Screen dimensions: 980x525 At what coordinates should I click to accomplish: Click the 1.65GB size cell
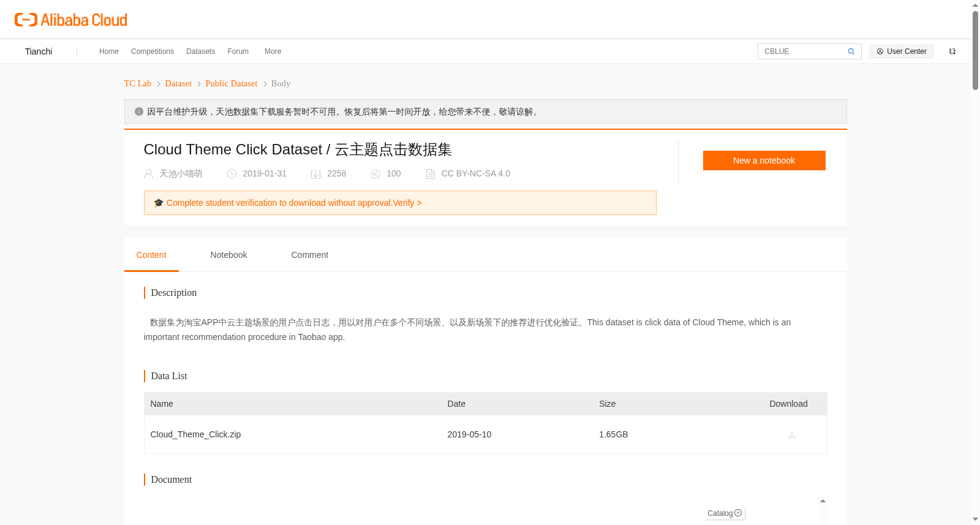click(x=614, y=434)
